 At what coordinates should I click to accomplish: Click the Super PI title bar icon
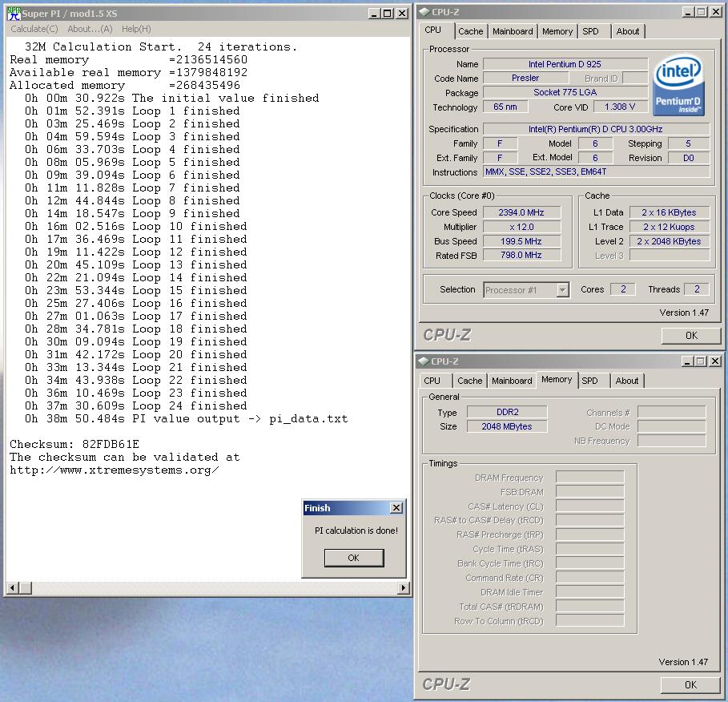tap(14, 14)
